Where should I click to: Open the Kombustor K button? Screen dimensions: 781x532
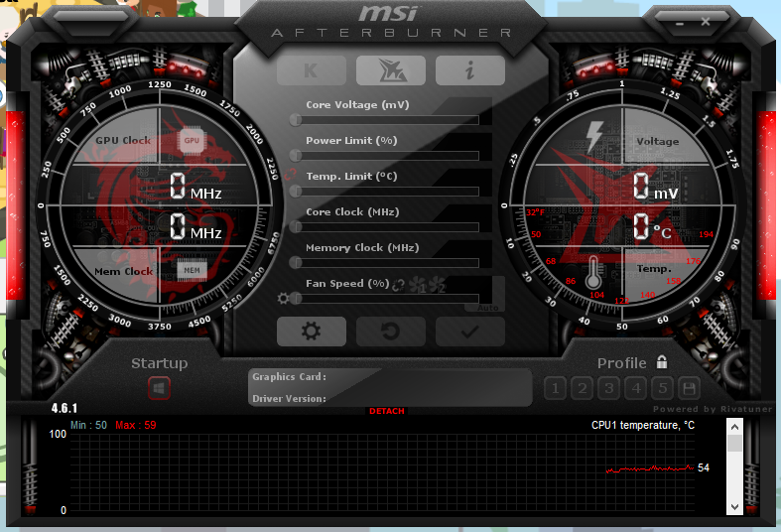tap(312, 70)
